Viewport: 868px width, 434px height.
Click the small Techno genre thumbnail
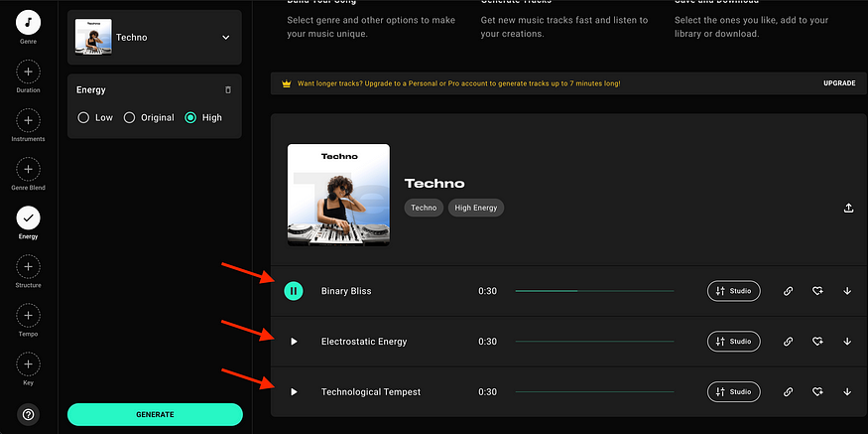coord(93,37)
